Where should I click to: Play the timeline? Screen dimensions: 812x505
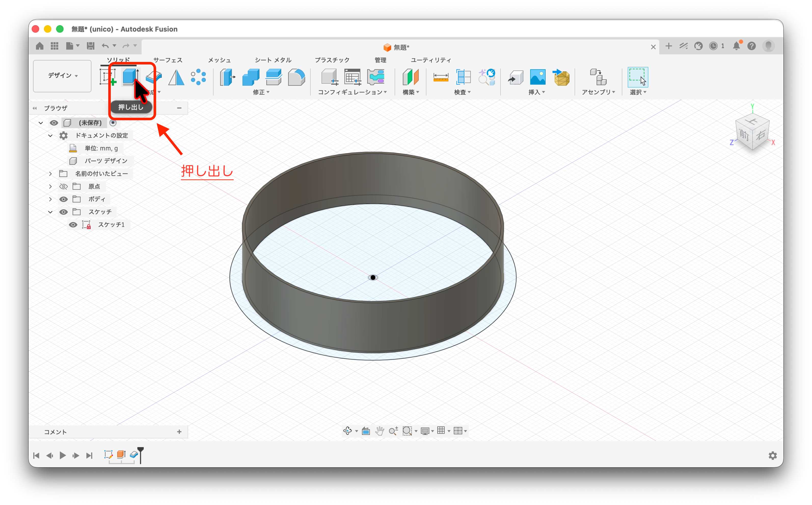(x=62, y=456)
